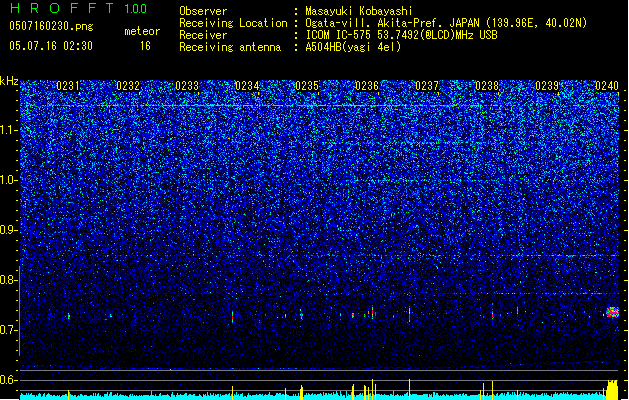The image size is (629, 400).
Task: Click the 0.9 frequency axis label
Action: pos(9,230)
